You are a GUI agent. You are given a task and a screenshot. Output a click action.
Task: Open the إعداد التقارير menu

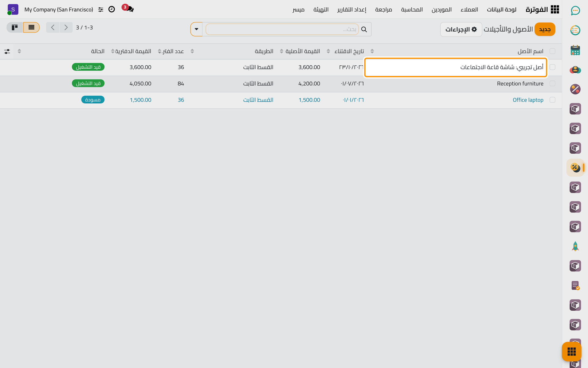click(352, 10)
